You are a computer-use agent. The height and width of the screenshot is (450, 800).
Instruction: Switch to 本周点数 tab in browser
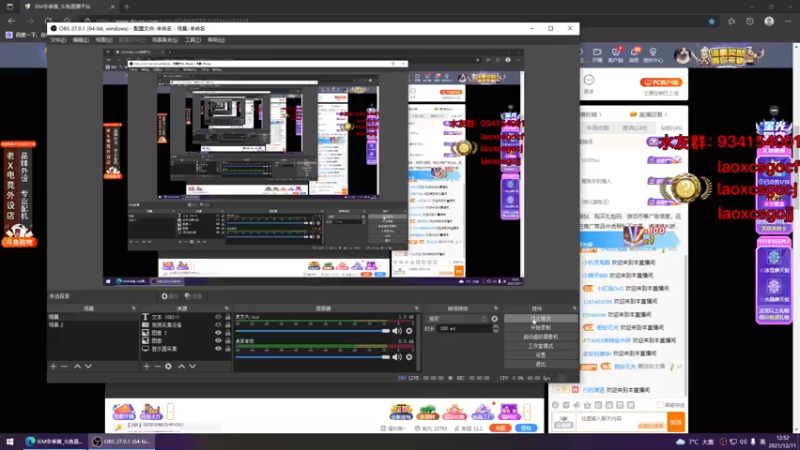point(597,128)
